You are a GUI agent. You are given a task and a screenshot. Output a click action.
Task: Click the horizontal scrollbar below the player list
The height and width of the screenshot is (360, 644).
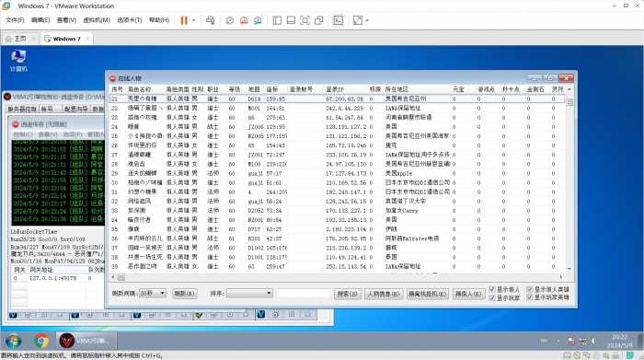point(337,277)
